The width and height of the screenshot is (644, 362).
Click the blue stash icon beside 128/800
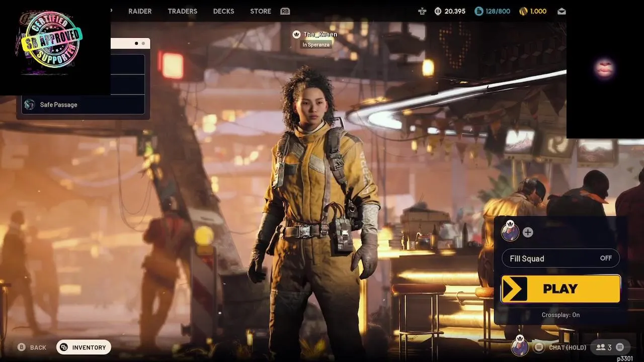479,11
